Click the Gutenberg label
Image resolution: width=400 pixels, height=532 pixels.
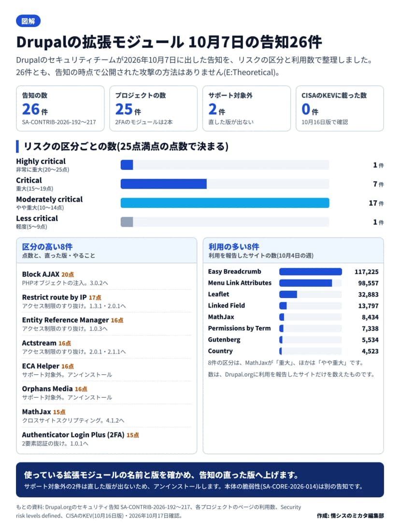coord(224,340)
